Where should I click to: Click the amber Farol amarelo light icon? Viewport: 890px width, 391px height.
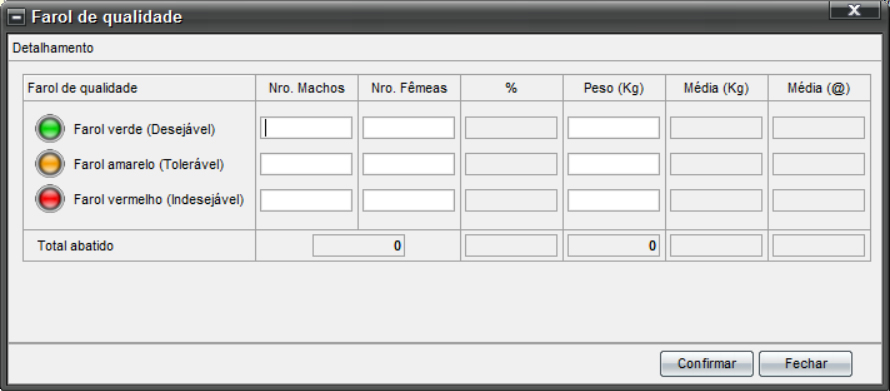(x=50, y=165)
